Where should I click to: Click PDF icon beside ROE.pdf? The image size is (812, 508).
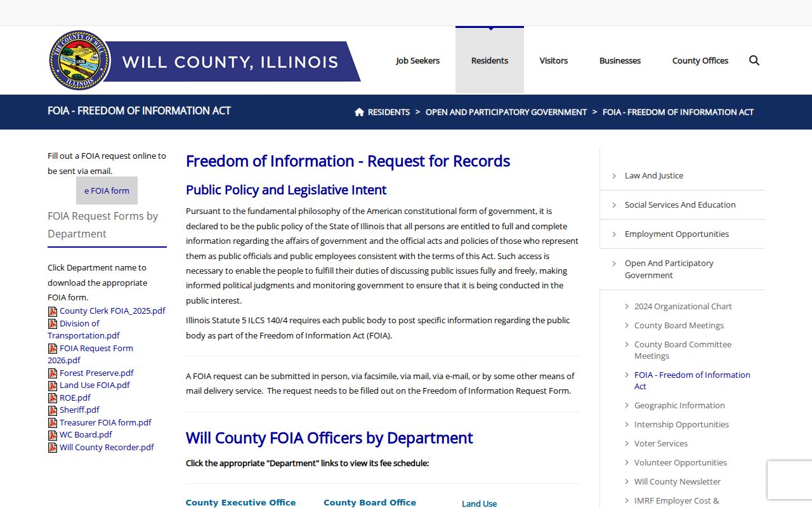pyautogui.click(x=53, y=398)
